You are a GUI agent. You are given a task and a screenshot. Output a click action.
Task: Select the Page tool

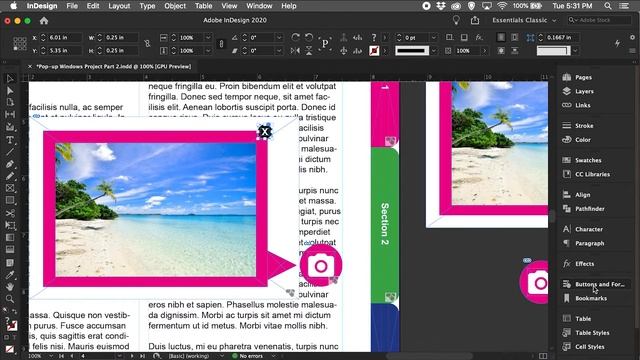(10, 102)
